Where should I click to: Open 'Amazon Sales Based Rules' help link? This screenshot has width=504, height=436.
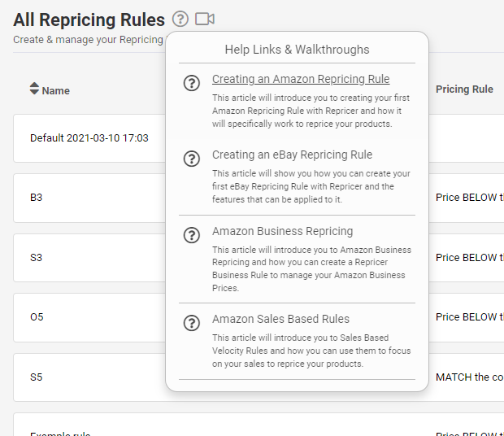click(x=280, y=319)
